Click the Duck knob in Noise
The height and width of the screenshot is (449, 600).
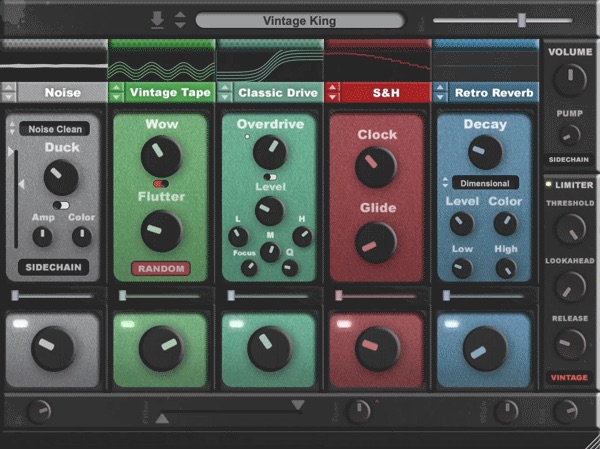pos(61,177)
